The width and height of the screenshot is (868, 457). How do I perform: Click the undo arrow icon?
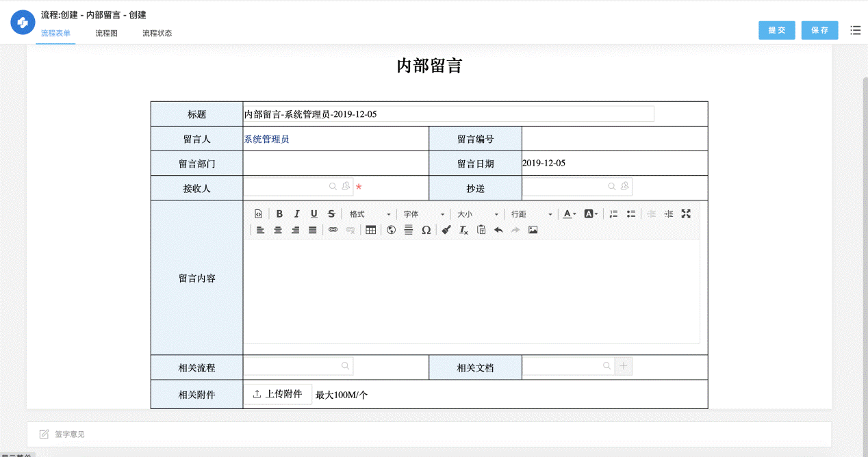[x=498, y=230]
